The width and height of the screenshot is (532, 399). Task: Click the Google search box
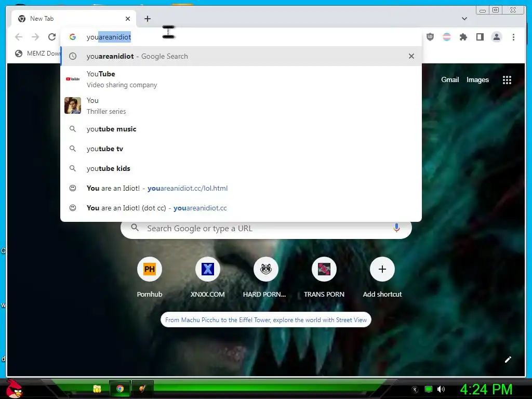(266, 229)
